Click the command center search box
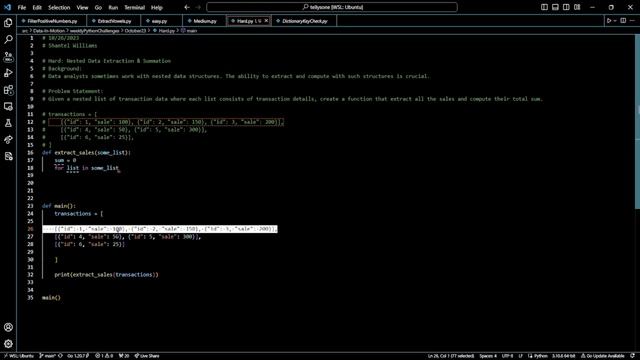 pyautogui.click(x=332, y=7)
